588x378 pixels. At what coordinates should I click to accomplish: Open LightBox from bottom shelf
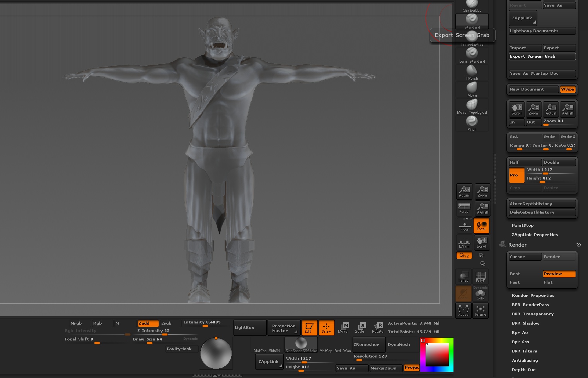tap(250, 328)
